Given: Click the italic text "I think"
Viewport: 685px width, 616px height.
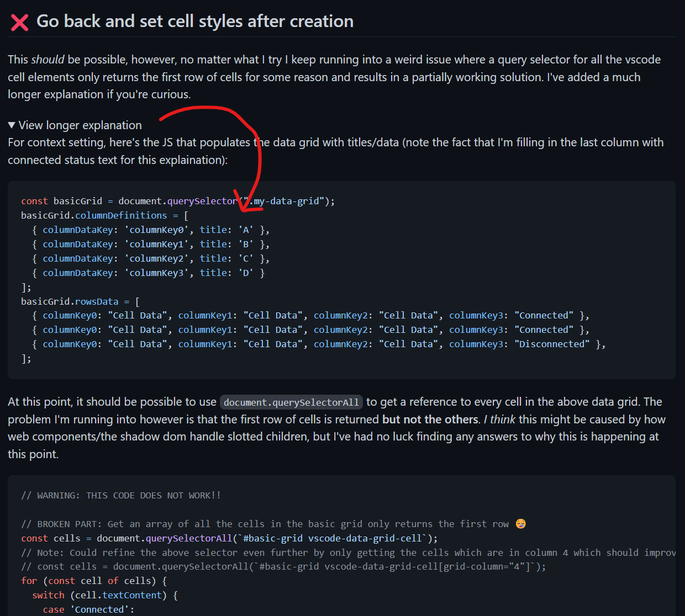Looking at the screenshot, I should point(499,419).
